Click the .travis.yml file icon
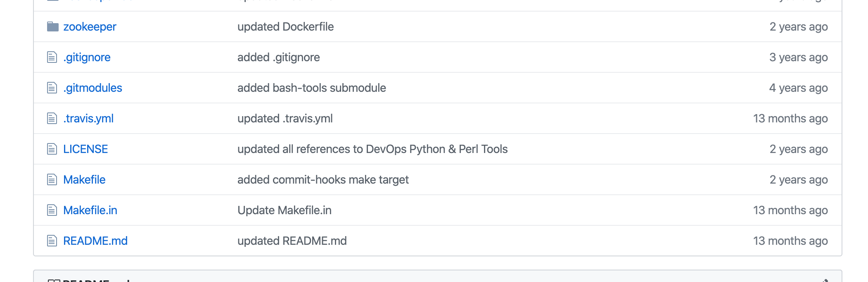The height and width of the screenshot is (282, 868). tap(52, 118)
